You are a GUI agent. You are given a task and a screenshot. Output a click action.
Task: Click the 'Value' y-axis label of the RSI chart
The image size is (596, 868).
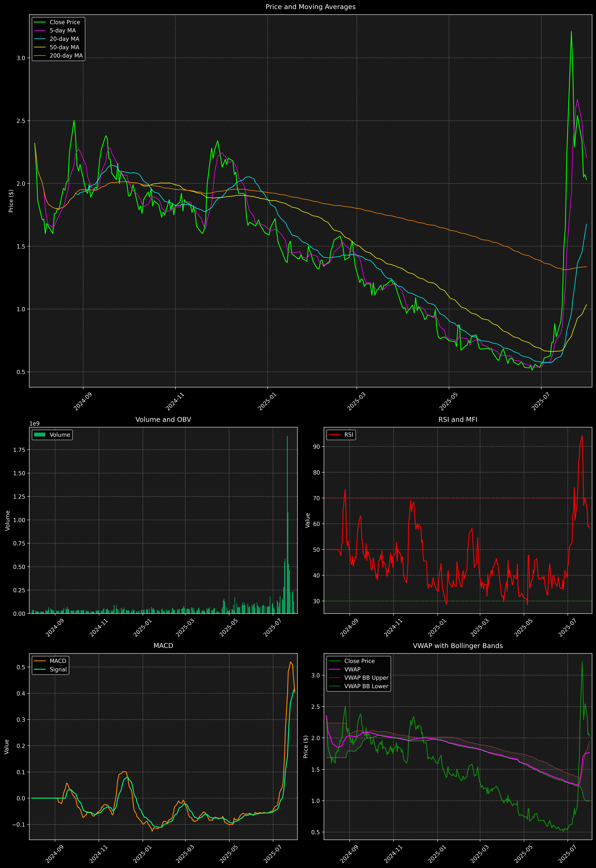point(308,520)
